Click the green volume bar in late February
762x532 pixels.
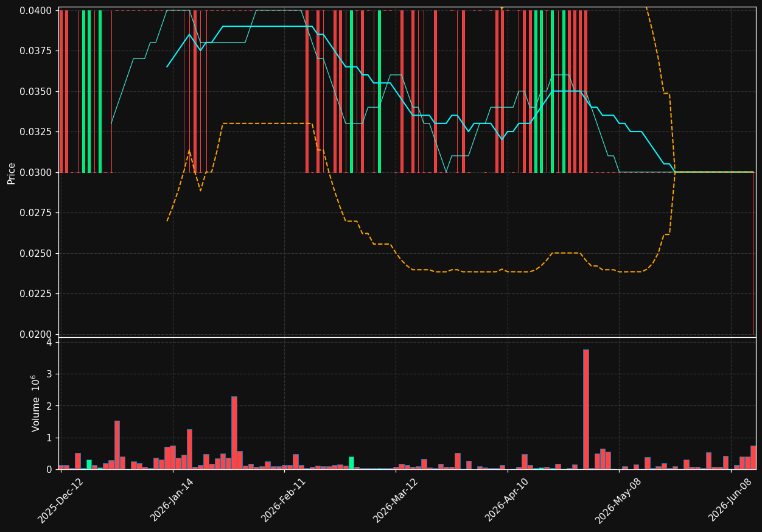(351, 463)
